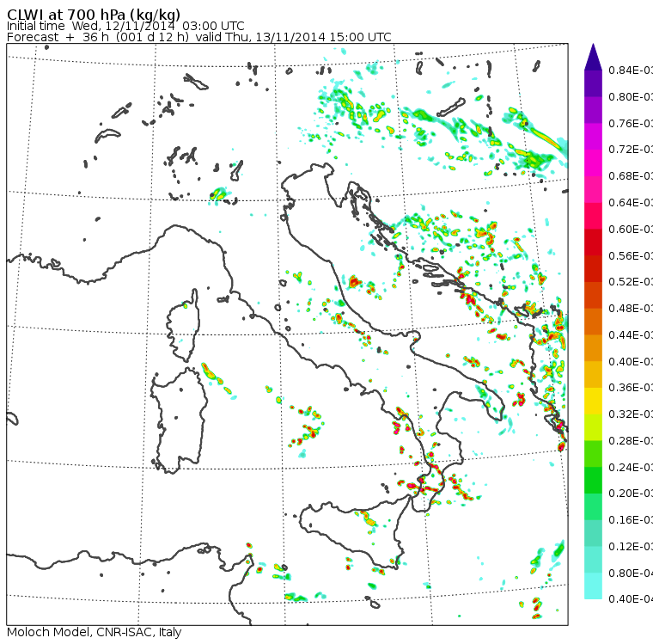This screenshot has width=653, height=644.
Task: Click the 0.52E-03 legend value
Action: (x=631, y=282)
